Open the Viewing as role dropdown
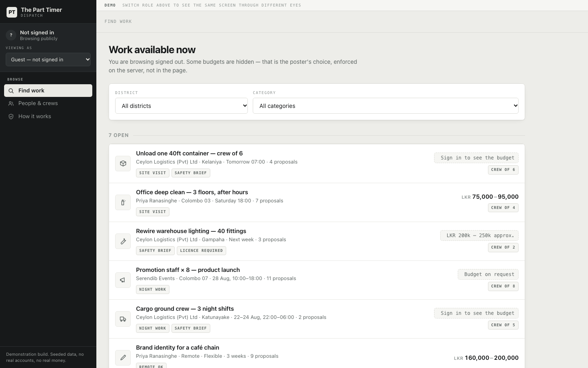Viewport: 588px width, 368px height. 48,60
